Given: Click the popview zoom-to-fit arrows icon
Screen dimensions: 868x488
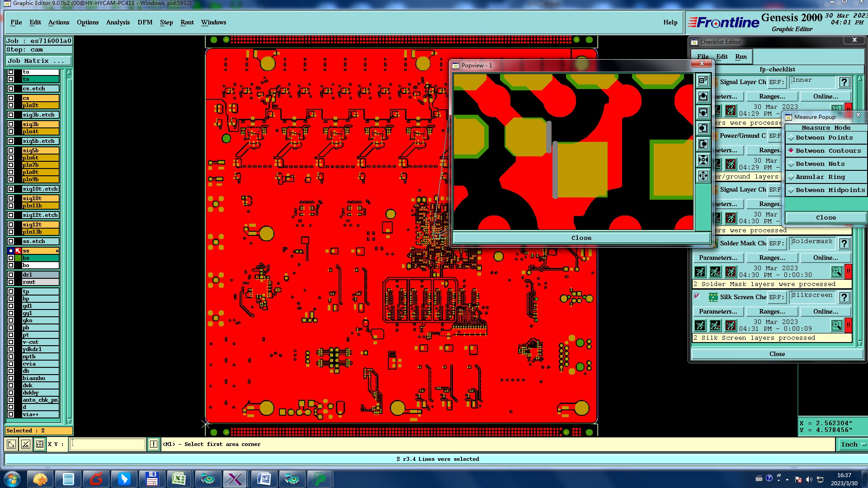Looking at the screenshot, I should [x=703, y=160].
